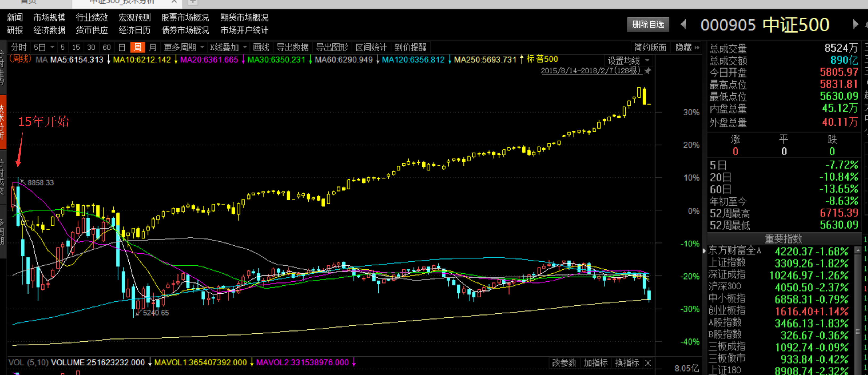Click the next stock right arrow
Screen dimensions: 868x375
855,25
